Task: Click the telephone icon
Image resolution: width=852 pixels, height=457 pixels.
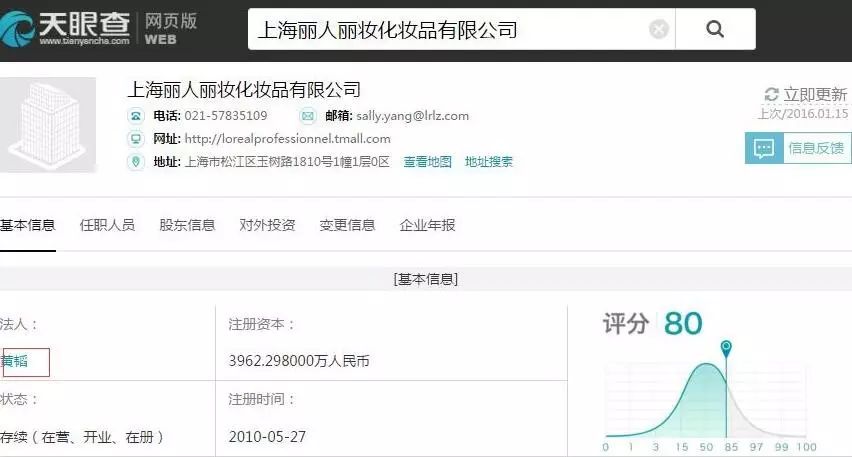Action: tap(136, 116)
